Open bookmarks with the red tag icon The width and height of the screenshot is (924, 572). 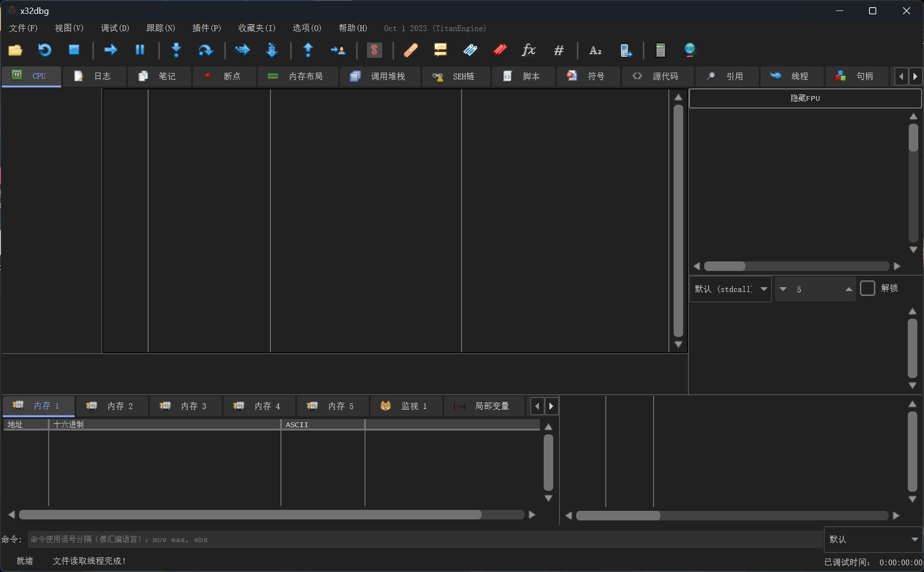coord(500,50)
